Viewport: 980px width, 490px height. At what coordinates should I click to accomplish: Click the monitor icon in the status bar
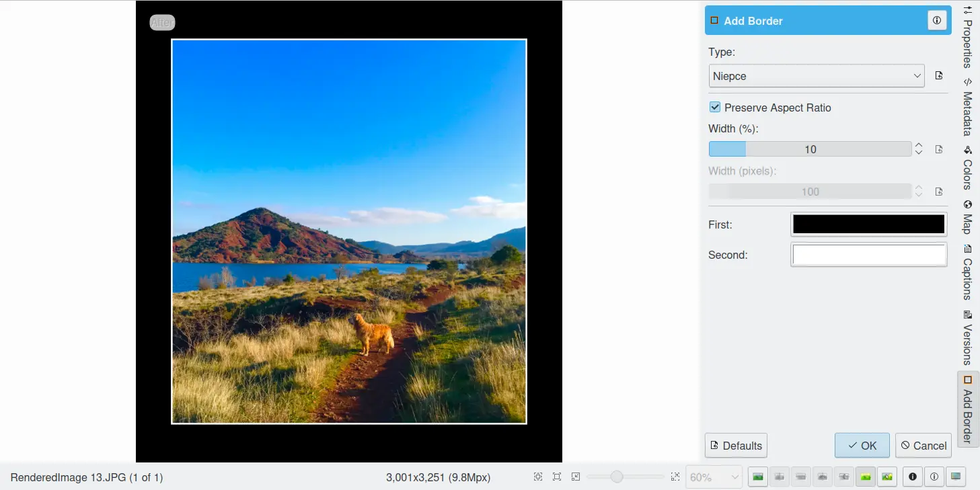click(x=955, y=477)
